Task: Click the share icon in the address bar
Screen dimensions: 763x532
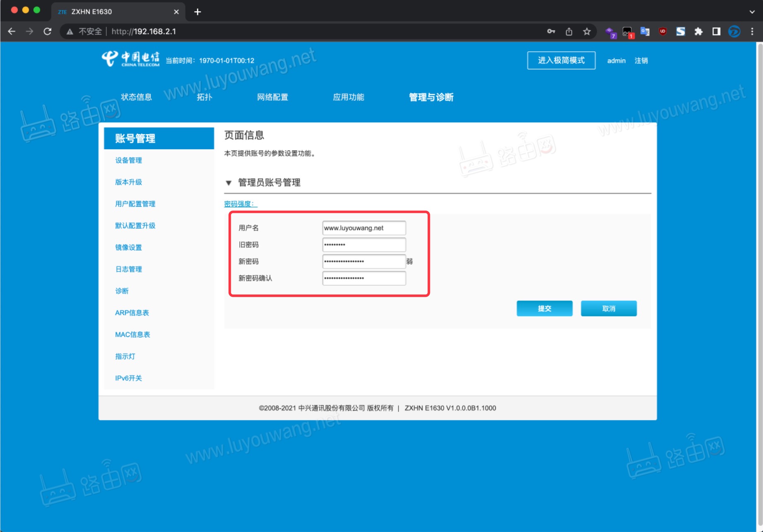Action: (568, 31)
